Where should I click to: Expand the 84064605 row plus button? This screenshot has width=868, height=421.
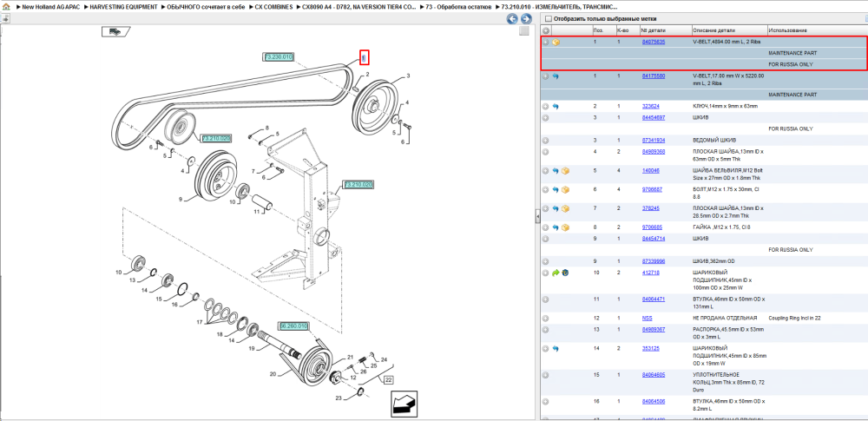(546, 376)
